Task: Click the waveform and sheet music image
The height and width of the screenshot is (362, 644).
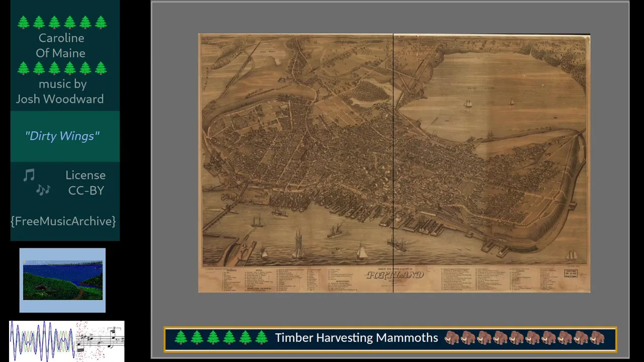Action: point(66,340)
